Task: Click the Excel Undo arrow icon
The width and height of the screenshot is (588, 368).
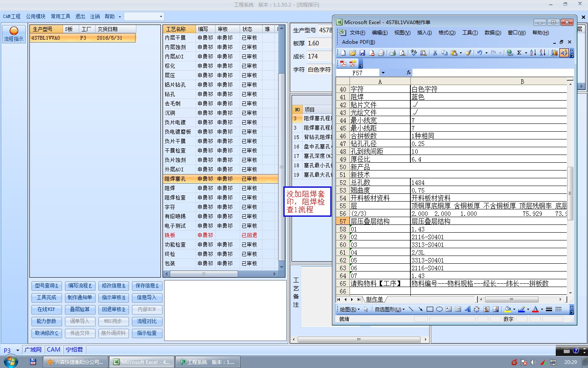Action: 479,53
